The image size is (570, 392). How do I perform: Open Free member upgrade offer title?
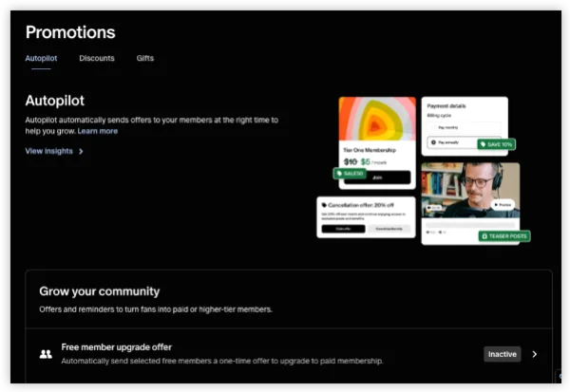(x=116, y=347)
